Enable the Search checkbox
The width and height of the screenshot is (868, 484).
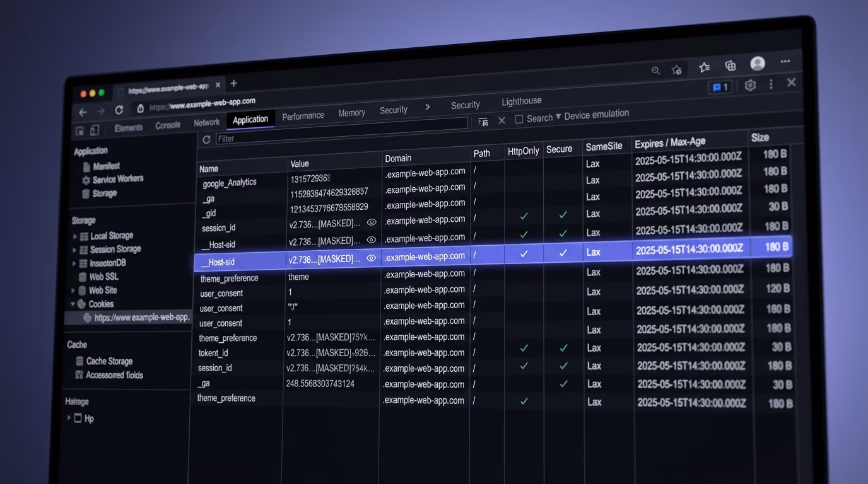(519, 118)
